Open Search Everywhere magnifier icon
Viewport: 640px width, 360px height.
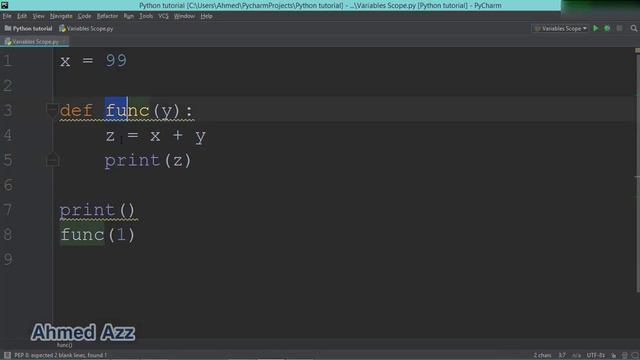633,28
